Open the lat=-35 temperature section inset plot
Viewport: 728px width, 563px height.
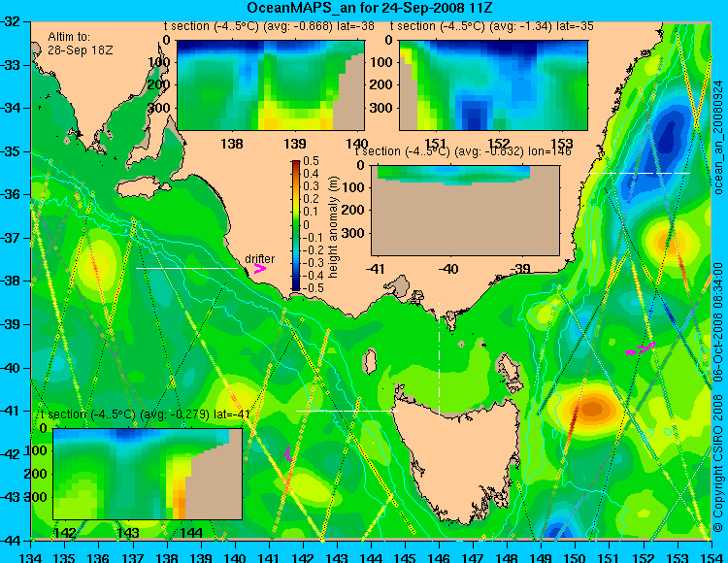pyautogui.click(x=493, y=85)
